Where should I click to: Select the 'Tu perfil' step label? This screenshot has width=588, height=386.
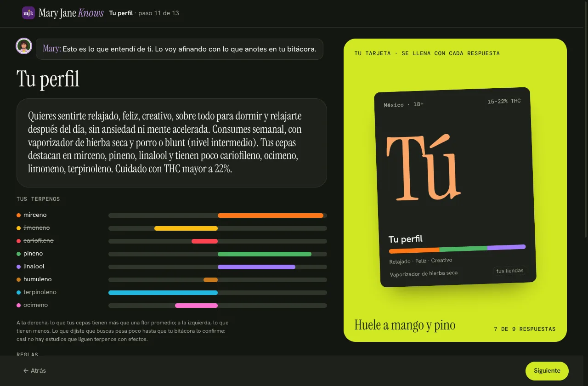tap(121, 13)
